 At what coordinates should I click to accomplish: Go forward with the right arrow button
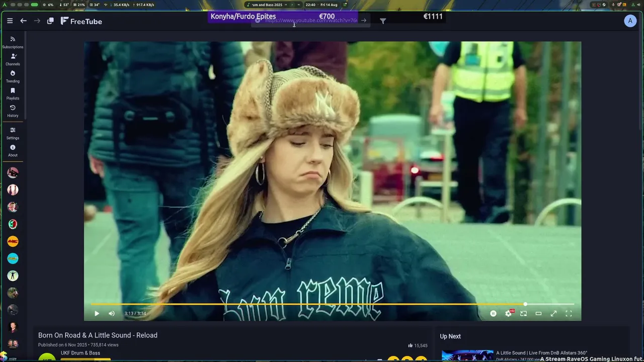click(37, 21)
